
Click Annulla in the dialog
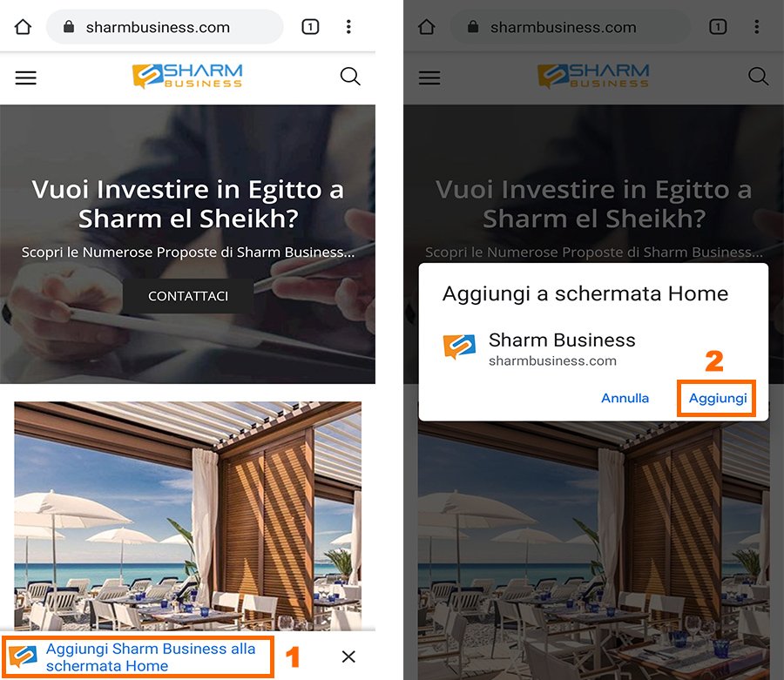(x=625, y=398)
